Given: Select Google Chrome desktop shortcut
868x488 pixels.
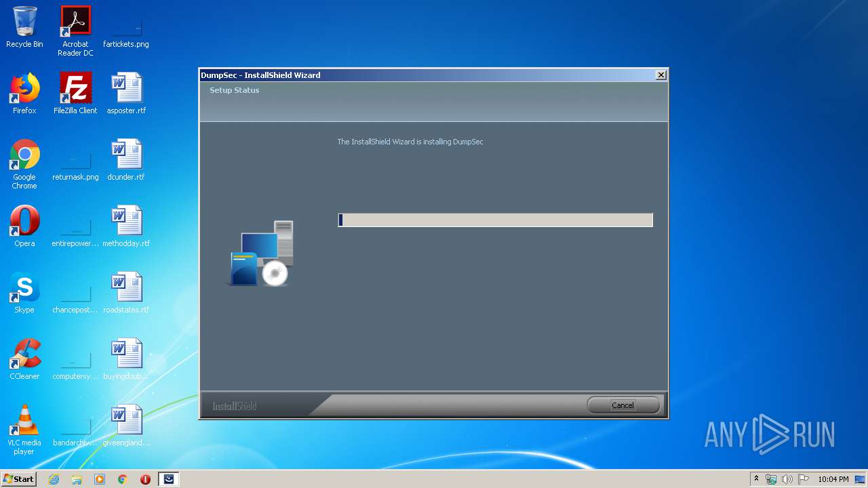Looking at the screenshot, I should click(x=24, y=165).
